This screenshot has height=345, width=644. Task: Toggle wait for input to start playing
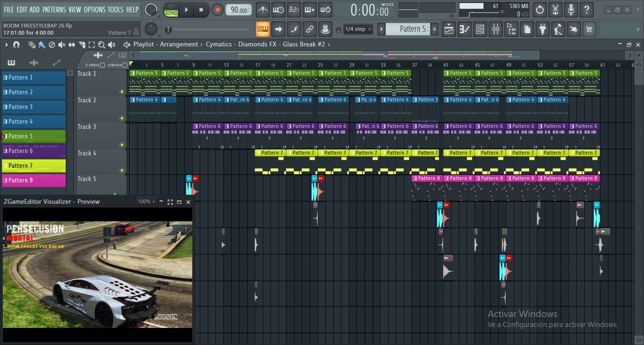(278, 9)
